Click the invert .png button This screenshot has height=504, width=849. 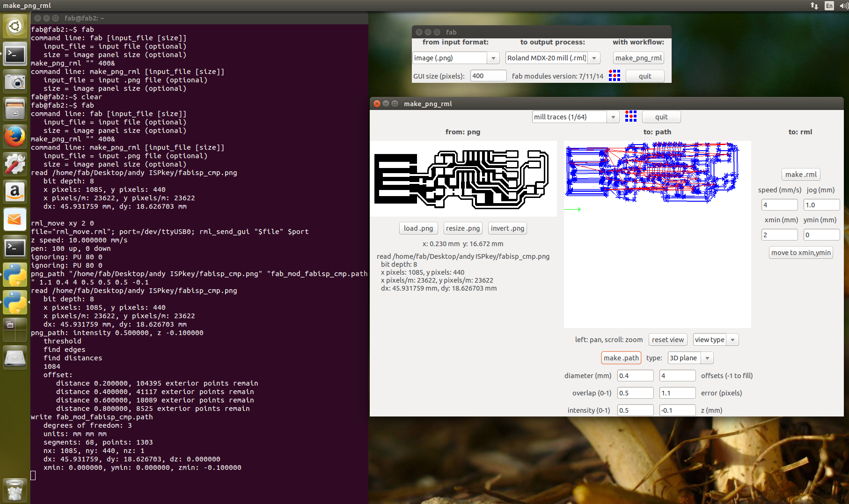(x=507, y=228)
